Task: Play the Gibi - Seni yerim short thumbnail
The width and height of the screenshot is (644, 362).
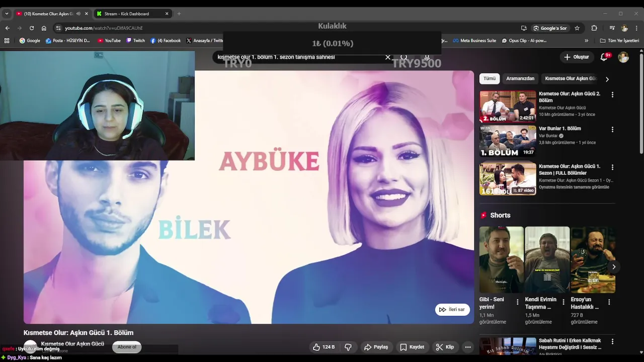Action: [x=502, y=260]
